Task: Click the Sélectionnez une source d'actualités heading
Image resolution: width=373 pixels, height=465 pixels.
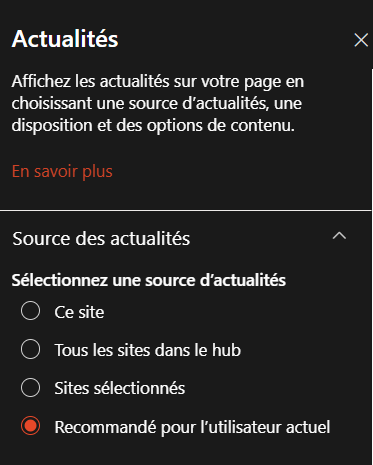Action: pyautogui.click(x=149, y=280)
